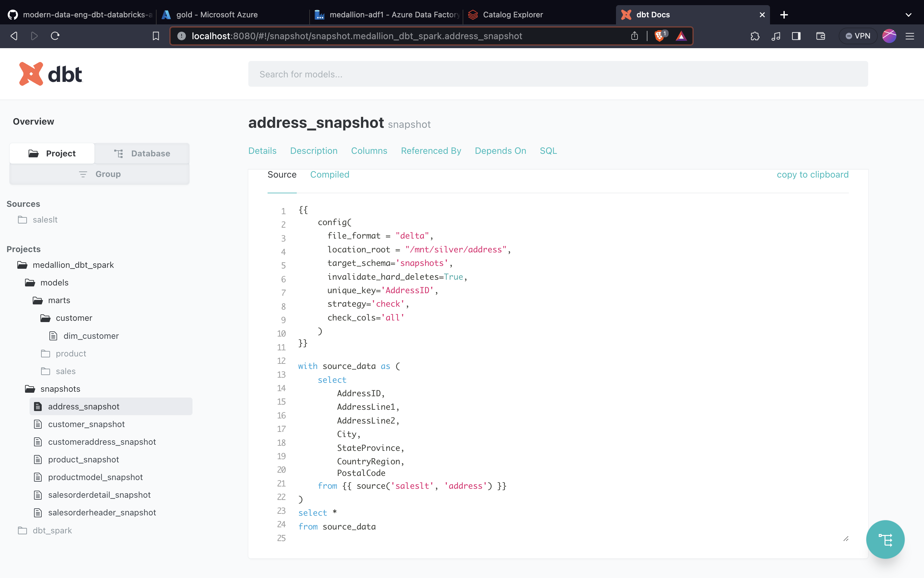Open browser extensions puzzle icon
The width and height of the screenshot is (924, 578).
[x=755, y=36]
